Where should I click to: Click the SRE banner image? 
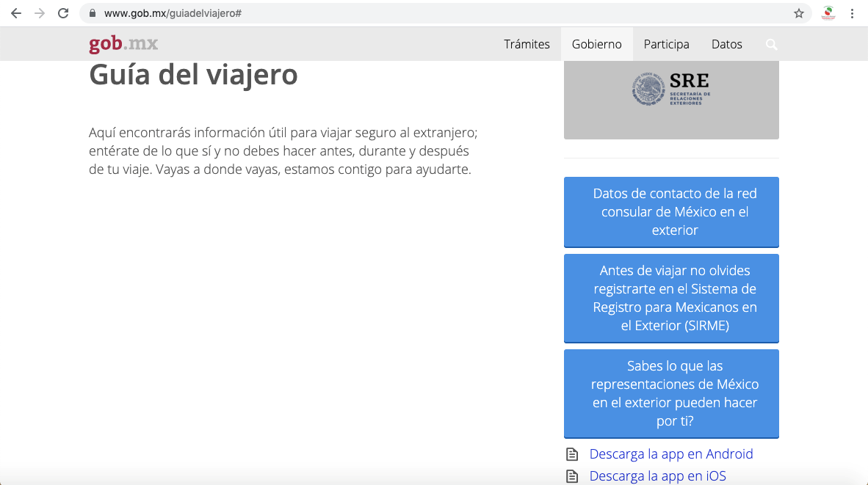pos(670,99)
